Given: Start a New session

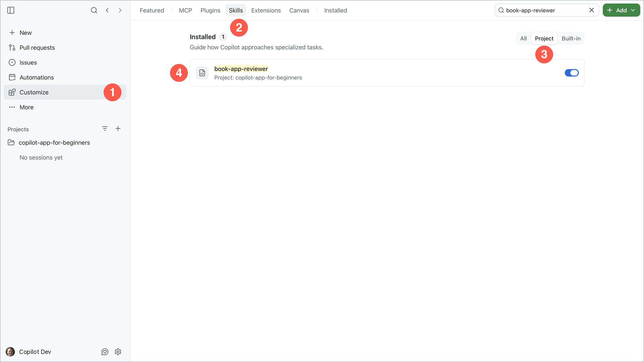Looking at the screenshot, I should (x=65, y=33).
